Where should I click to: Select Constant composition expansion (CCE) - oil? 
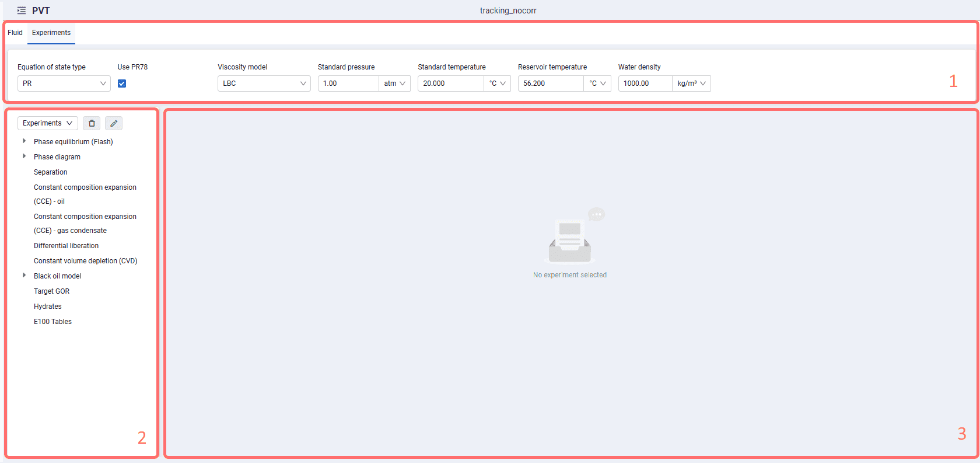click(85, 194)
